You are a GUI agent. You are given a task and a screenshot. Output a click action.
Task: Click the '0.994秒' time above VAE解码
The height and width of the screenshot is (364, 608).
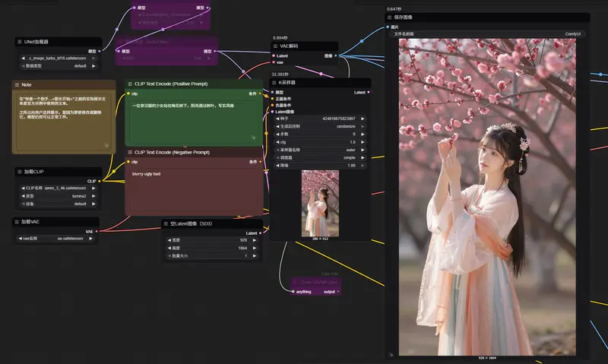point(280,38)
